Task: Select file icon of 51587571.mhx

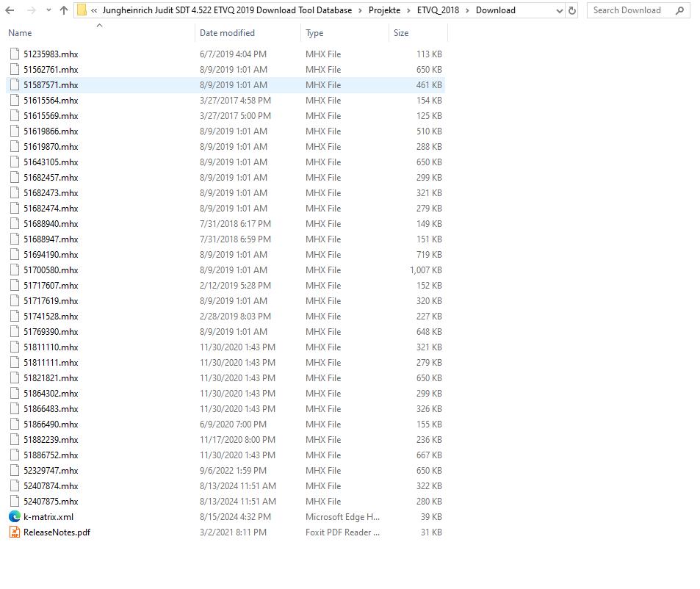Action: tap(15, 84)
